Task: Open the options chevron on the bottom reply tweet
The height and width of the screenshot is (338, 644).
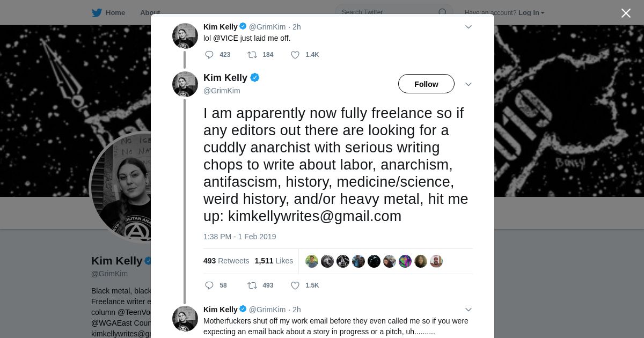Action: click(x=468, y=310)
